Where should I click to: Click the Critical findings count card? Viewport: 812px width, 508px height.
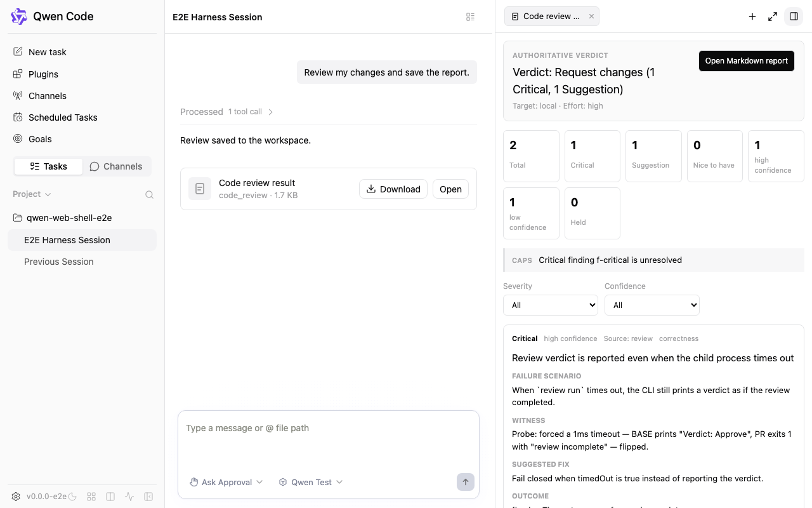point(592,156)
